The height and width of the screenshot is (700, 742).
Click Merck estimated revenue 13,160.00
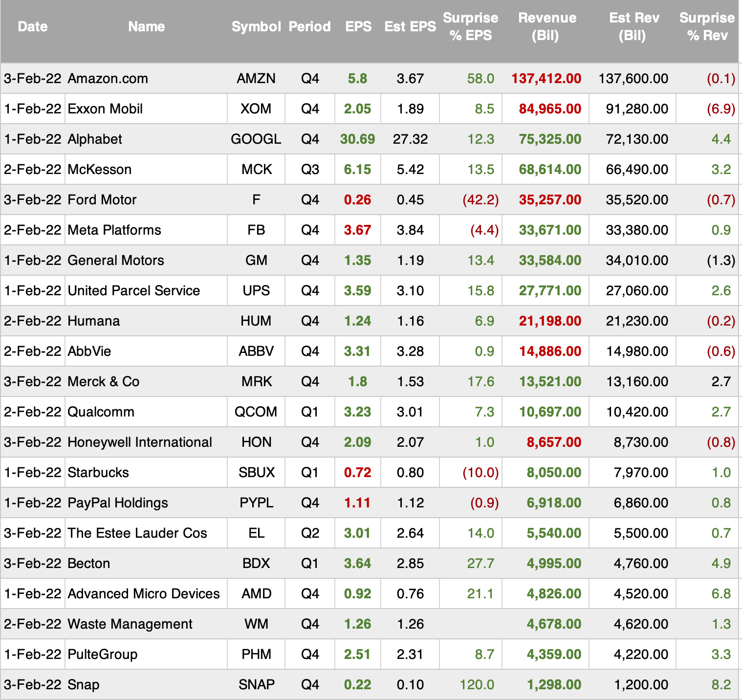pyautogui.click(x=637, y=381)
